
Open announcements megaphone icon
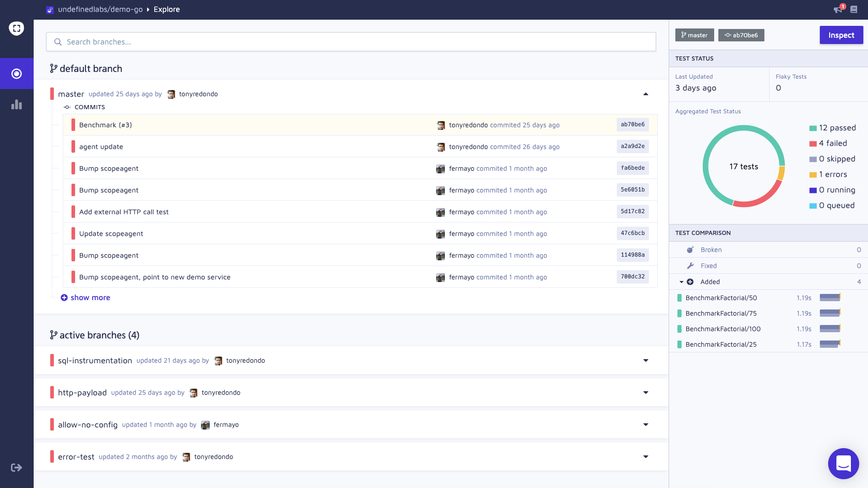[838, 9]
